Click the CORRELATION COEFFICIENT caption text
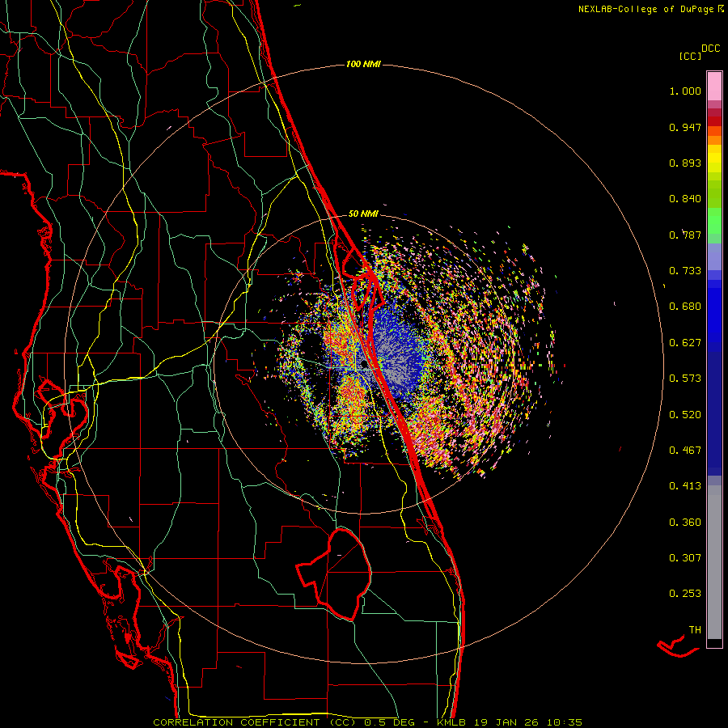This screenshot has height=728, width=728. tap(236, 722)
